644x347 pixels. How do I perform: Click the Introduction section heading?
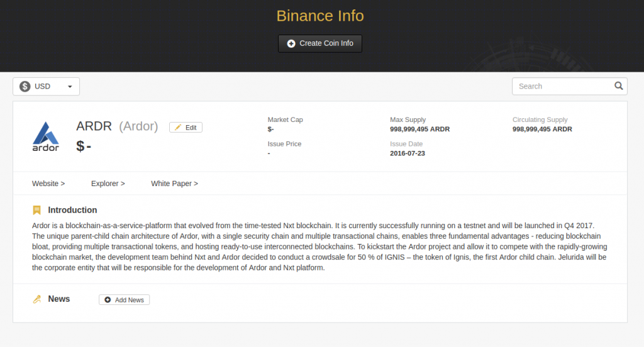coord(73,210)
